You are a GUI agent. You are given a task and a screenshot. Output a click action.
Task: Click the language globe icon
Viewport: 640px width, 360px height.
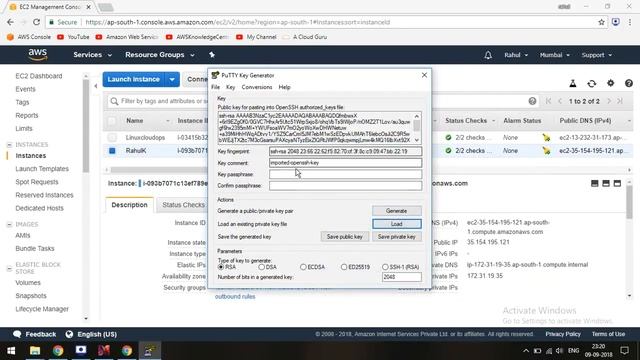point(69,334)
